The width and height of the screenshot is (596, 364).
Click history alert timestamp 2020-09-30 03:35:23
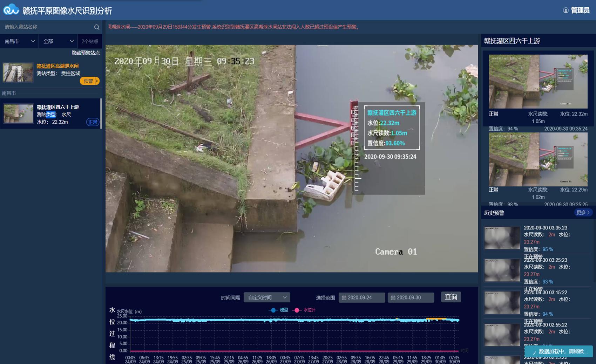(x=545, y=228)
